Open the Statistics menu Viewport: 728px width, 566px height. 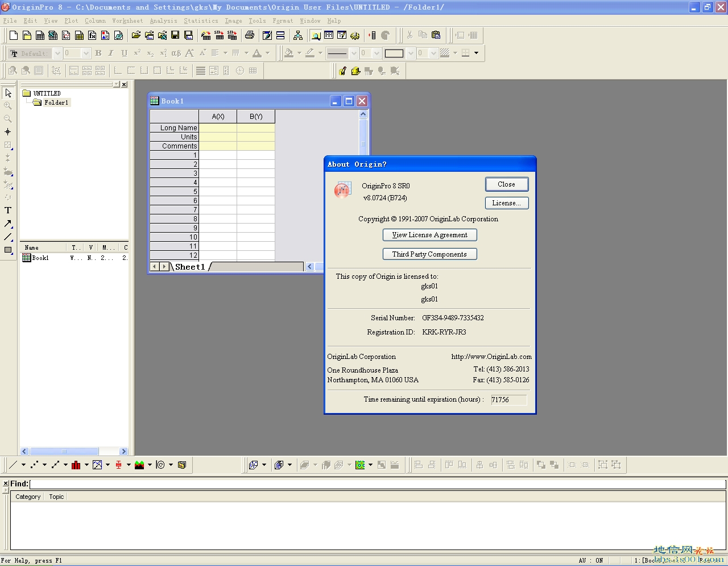coord(201,21)
